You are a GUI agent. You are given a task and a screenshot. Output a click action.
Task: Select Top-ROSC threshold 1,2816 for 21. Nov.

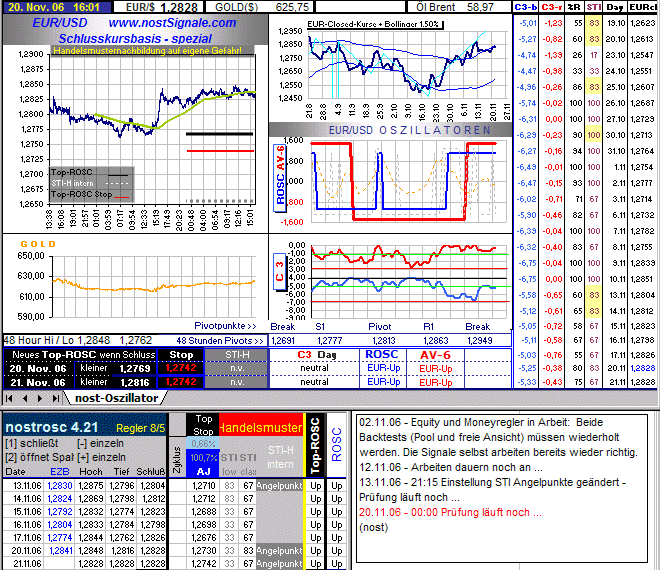134,383
